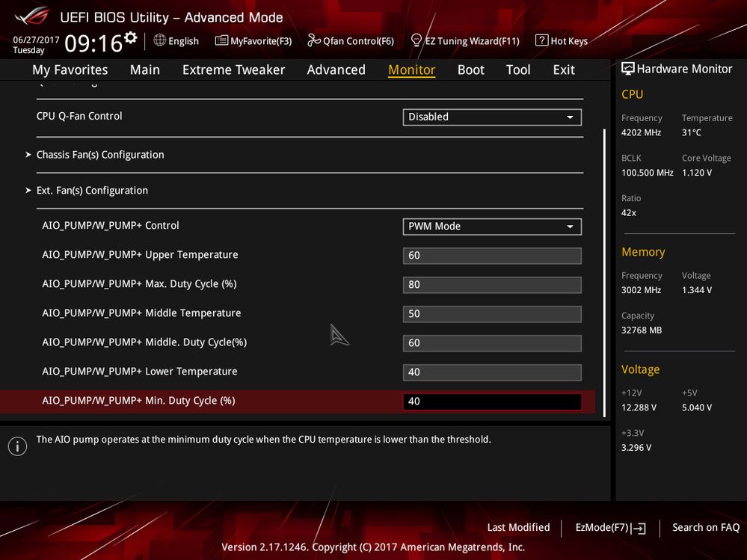The height and width of the screenshot is (560, 747).
Task: Open the Main tab
Action: [x=145, y=70]
